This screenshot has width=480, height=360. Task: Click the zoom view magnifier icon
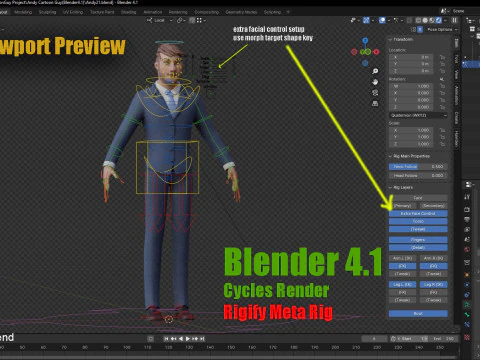(x=375, y=71)
